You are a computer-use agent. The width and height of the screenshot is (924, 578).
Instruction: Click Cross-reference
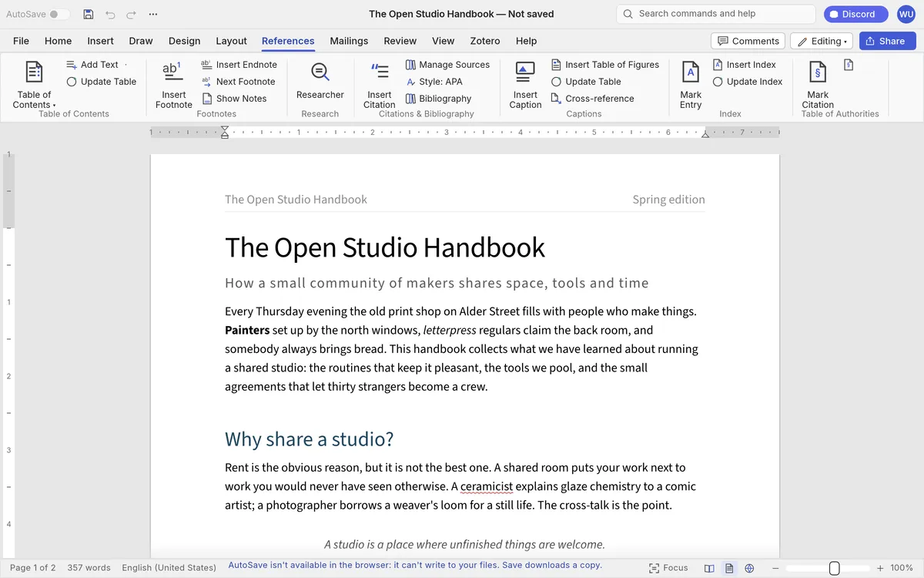(593, 99)
